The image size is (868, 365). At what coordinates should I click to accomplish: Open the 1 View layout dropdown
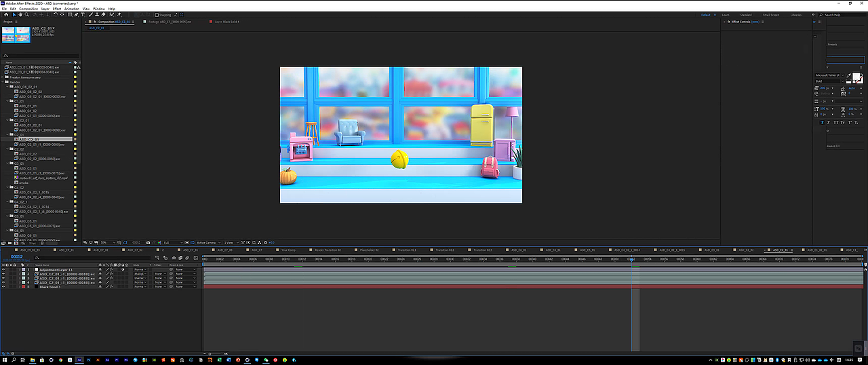tap(231, 242)
